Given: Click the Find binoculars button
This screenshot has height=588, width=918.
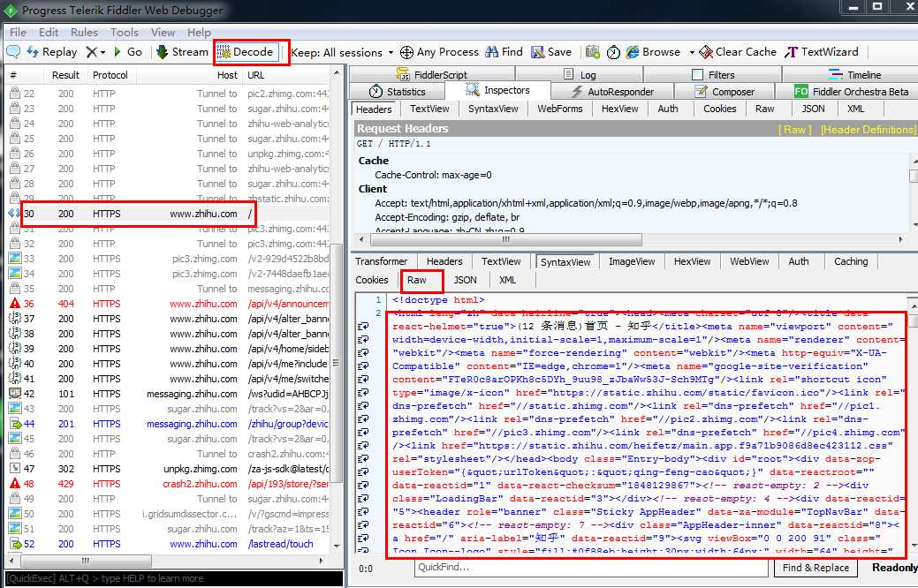Looking at the screenshot, I should [x=505, y=52].
